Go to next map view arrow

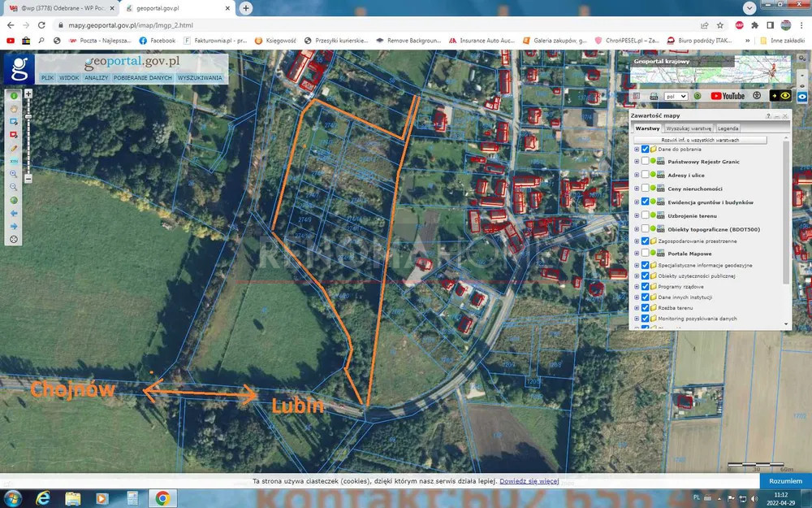click(14, 226)
